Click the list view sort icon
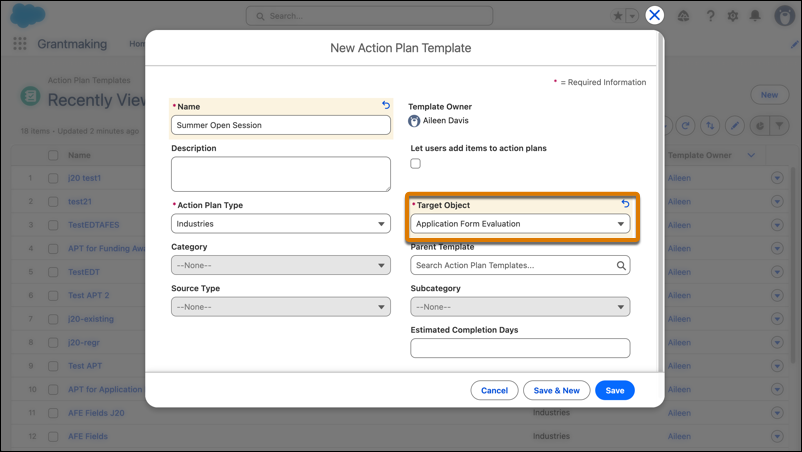 [x=710, y=125]
